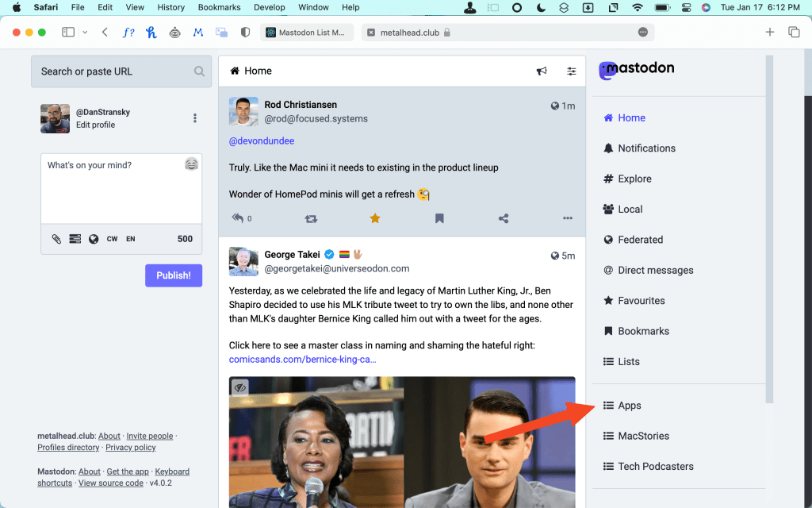The height and width of the screenshot is (508, 812).
Task: Enable a content warning with CW
Action: [112, 238]
